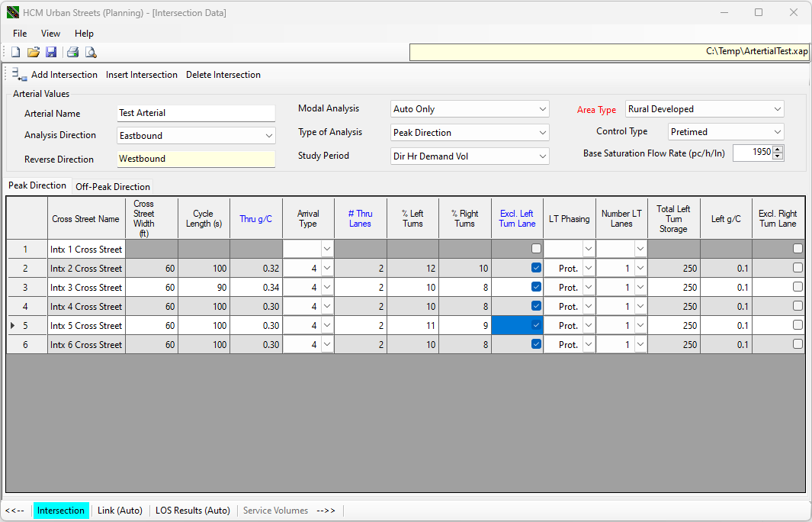Enable Excl. Right Turn Lane for row 3
Screen dimensions: 812x522
(798, 287)
